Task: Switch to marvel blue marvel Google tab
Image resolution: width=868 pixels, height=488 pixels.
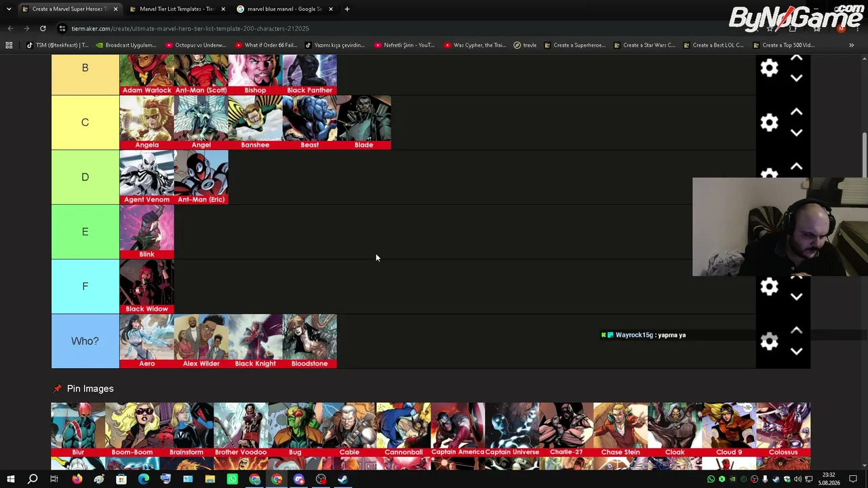Action: pyautogui.click(x=284, y=9)
